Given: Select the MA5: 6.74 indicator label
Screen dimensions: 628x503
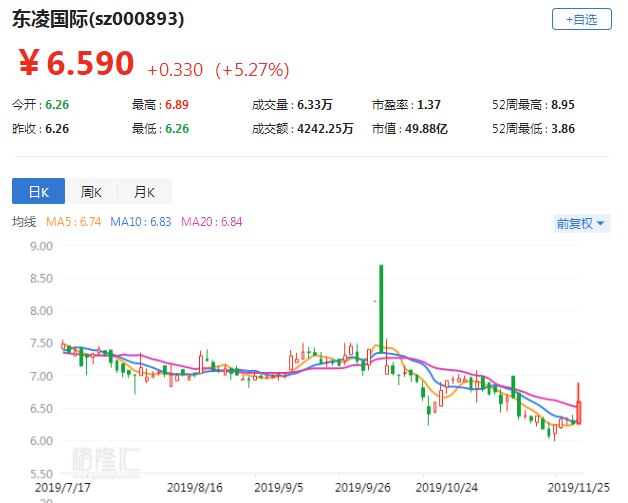Looking at the screenshot, I should pyautogui.click(x=74, y=221).
